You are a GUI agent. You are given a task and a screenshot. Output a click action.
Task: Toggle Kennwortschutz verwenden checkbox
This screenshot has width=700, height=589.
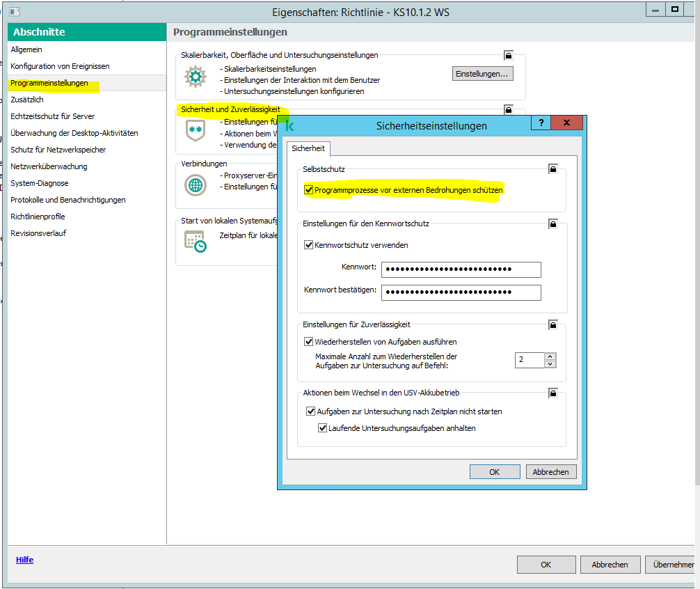[x=308, y=244]
